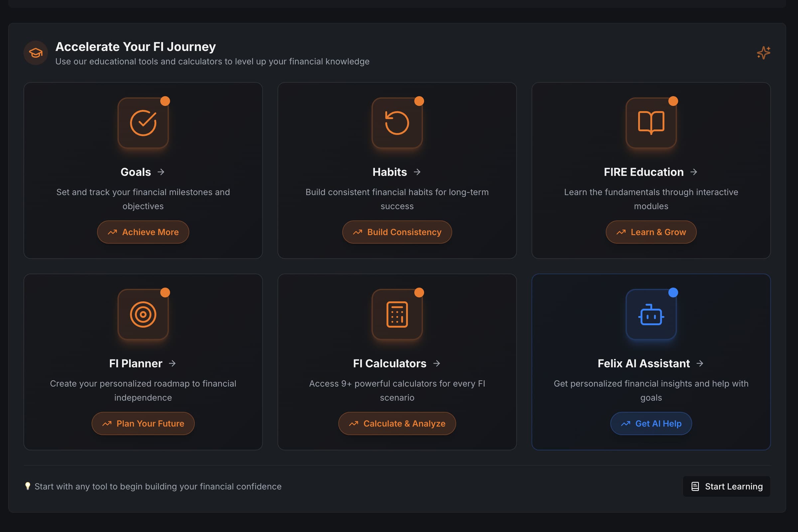
Task: Click the FIRE Education open book icon
Action: [x=651, y=123]
